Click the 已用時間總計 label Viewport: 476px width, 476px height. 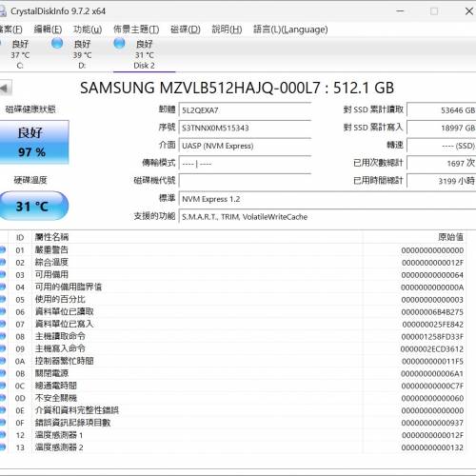pos(378,181)
